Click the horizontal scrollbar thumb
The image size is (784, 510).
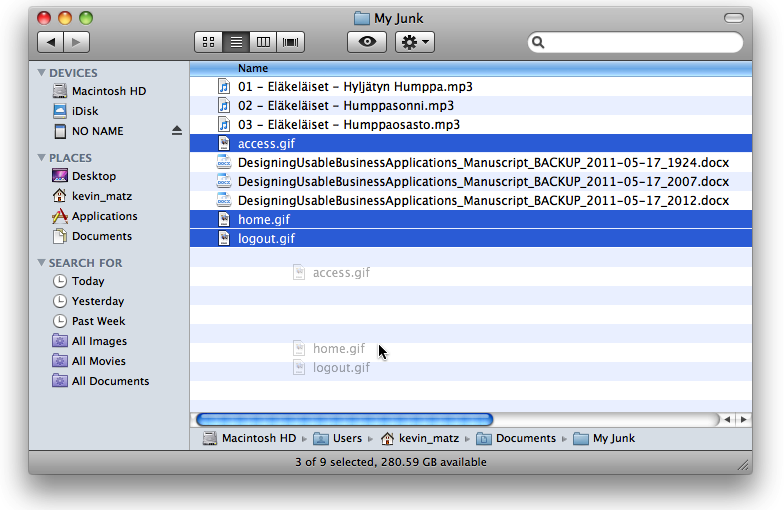[x=344, y=419]
